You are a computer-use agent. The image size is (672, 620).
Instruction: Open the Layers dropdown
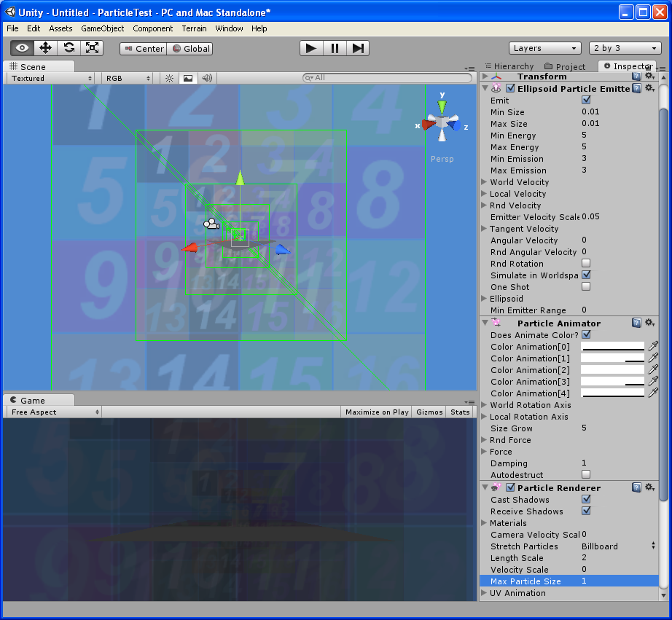point(544,48)
